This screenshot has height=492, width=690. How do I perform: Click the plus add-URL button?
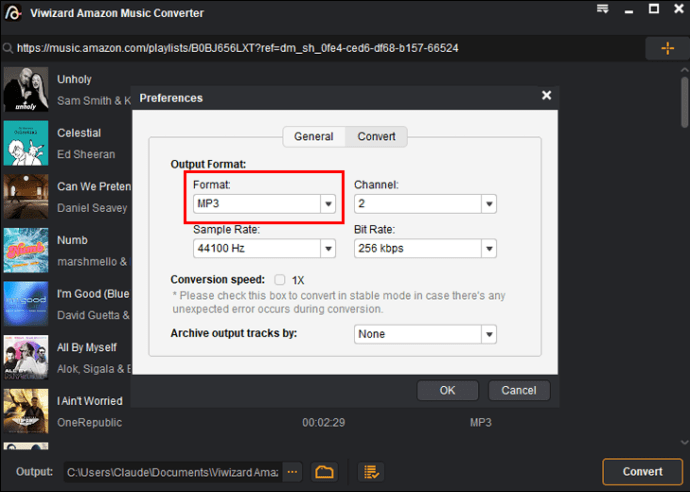667,48
